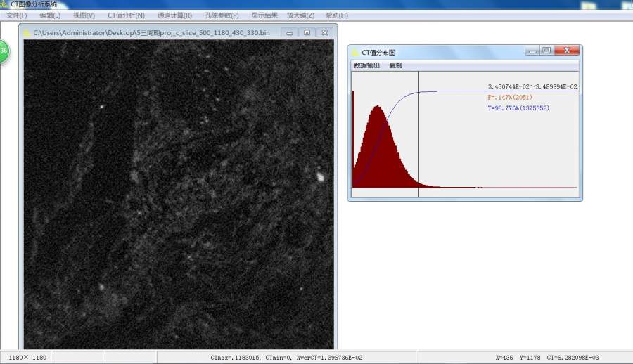Click 复制 in the CT值分布图 window

tap(395, 65)
